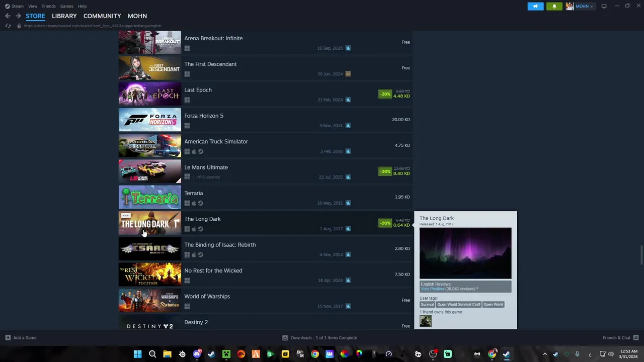Open the Games menu

(x=66, y=6)
